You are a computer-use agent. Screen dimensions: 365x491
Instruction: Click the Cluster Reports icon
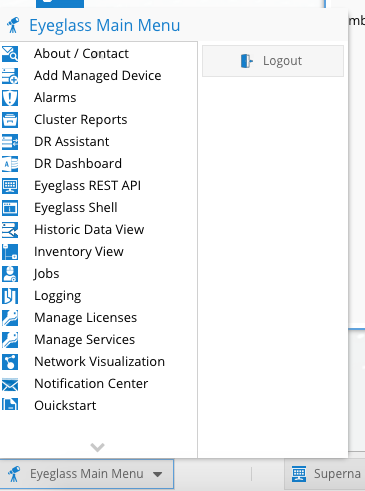[x=10, y=120]
